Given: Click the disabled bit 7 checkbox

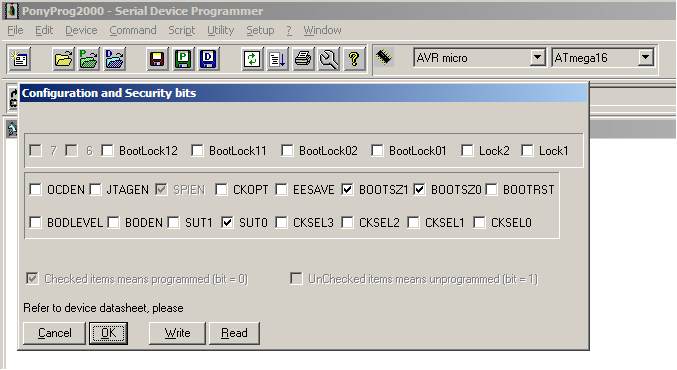Looking at the screenshot, I should (x=35, y=150).
